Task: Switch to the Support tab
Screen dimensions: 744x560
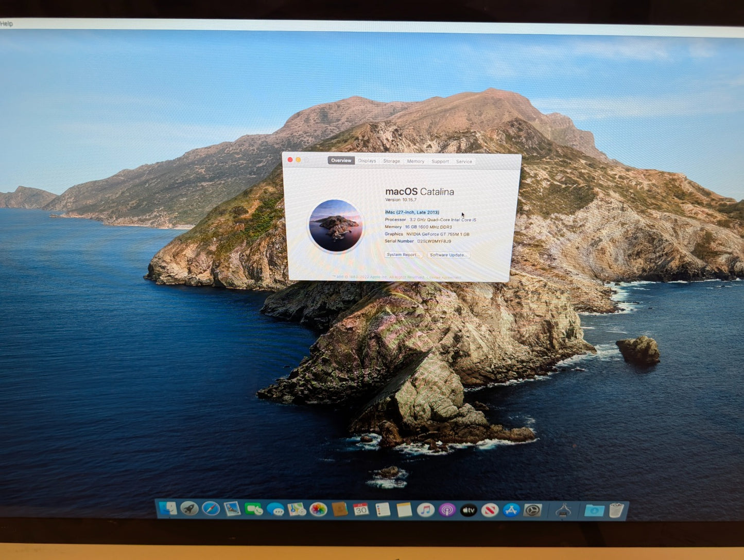Action: pos(440,162)
